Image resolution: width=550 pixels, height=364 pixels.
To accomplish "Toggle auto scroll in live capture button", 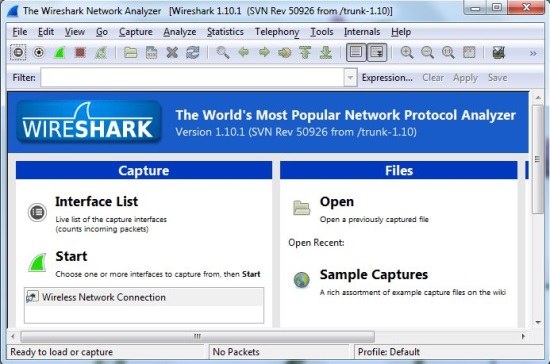I will [x=377, y=53].
